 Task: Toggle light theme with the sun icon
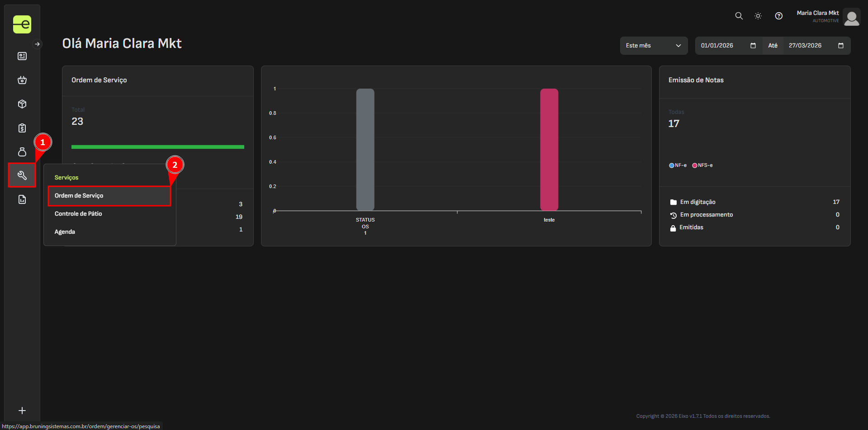tap(758, 16)
